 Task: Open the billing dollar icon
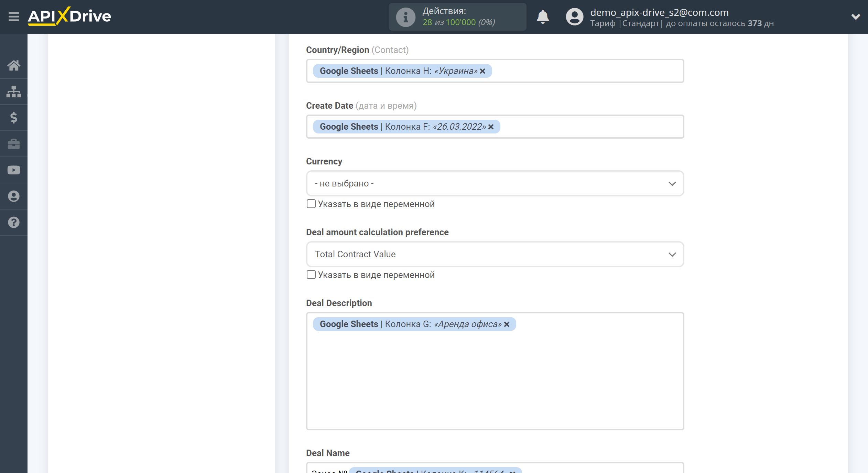coord(14,118)
